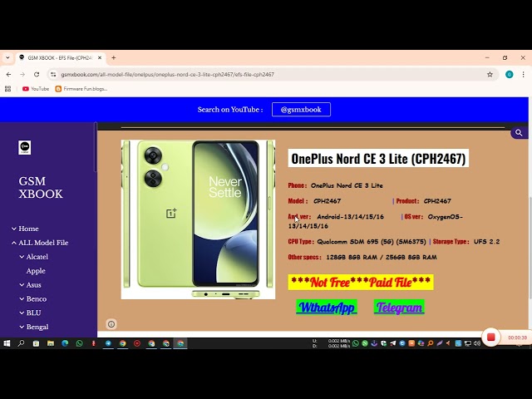Click the green WhatsApp contact button
This screenshot has height=399, width=532.
point(327,308)
